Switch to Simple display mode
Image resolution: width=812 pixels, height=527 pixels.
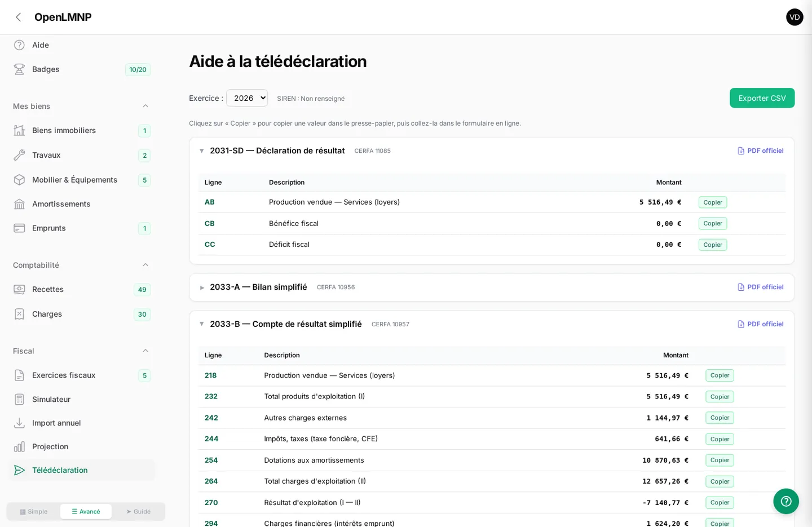(x=34, y=512)
